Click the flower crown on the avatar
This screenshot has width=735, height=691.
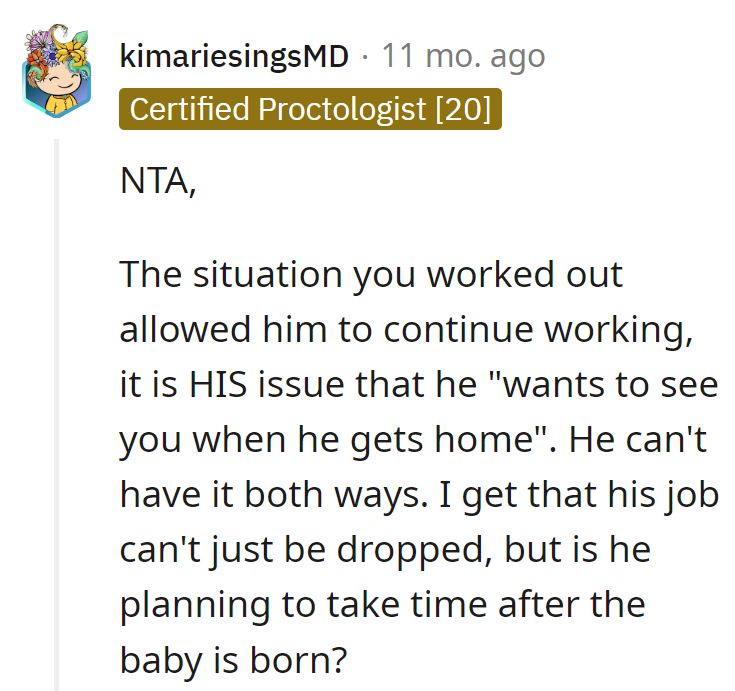point(57,47)
